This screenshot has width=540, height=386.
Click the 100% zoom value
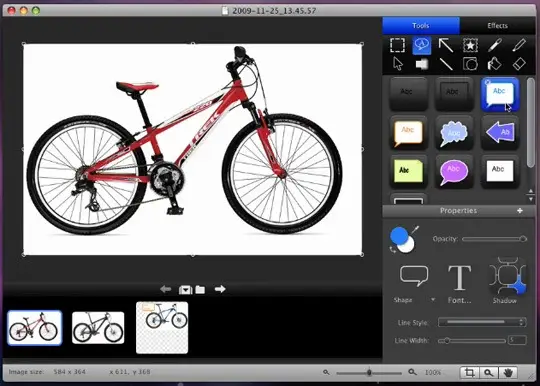[433, 373]
